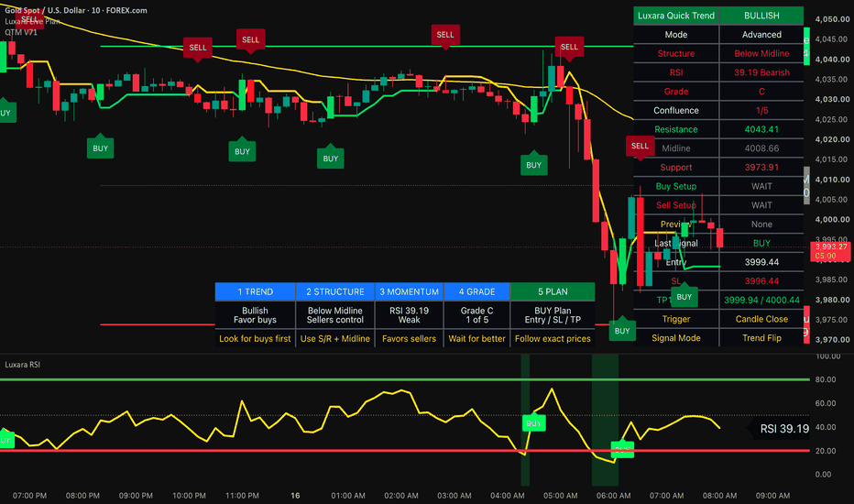Click the SELL marker above the 11:00 PM candles
The width and height of the screenshot is (854, 504).
click(250, 40)
